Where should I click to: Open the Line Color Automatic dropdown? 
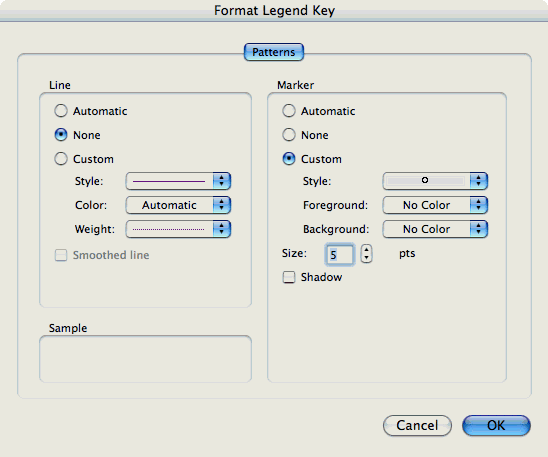click(x=178, y=205)
